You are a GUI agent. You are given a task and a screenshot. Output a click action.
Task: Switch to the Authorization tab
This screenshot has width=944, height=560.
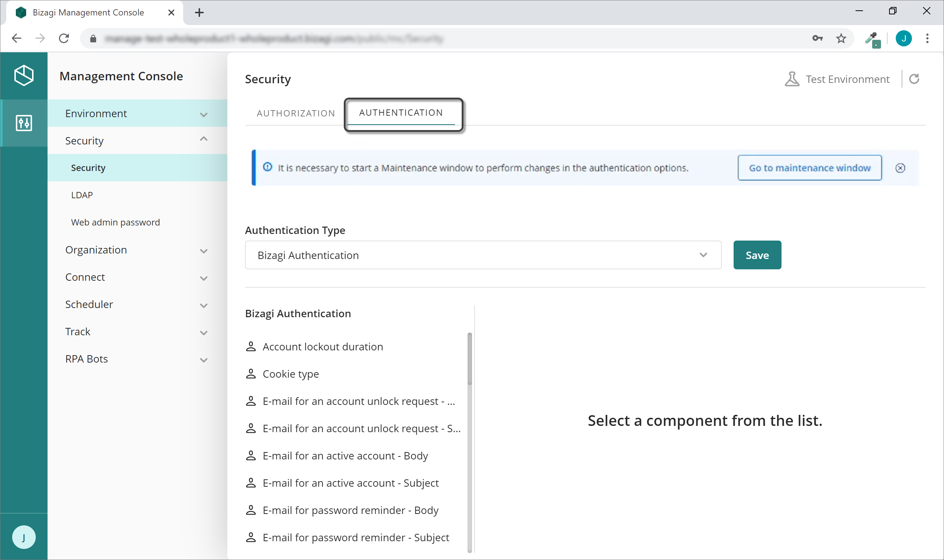point(296,113)
